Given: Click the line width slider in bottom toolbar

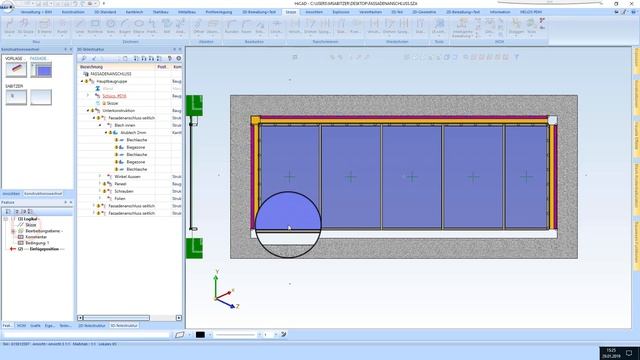Looking at the screenshot, I should coord(236,335).
